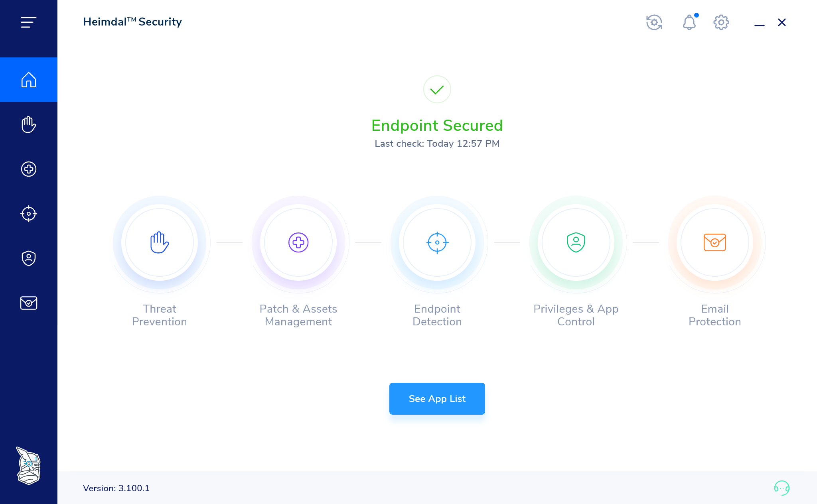Viewport: 817px width, 504px height.
Task: Open notifications via the bell icon
Action: point(689,23)
